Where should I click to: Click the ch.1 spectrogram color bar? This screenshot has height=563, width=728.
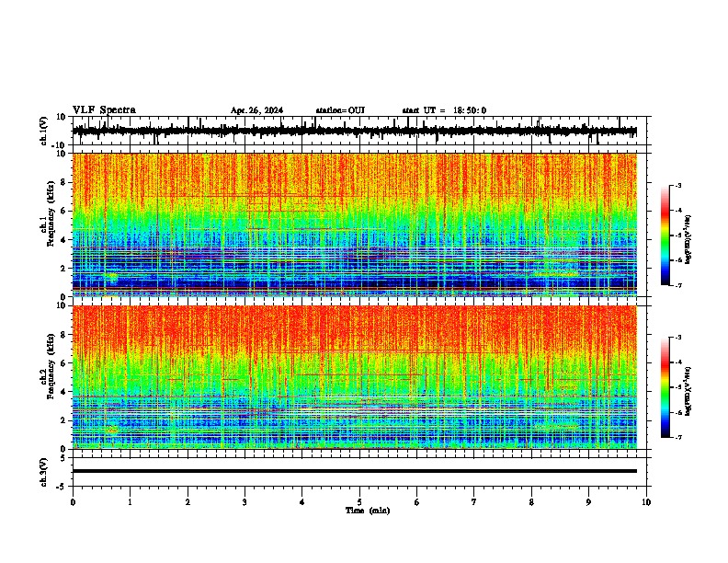(665, 236)
